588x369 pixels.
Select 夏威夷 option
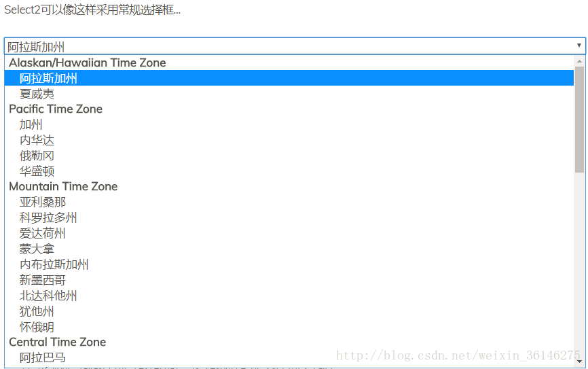pyautogui.click(x=37, y=94)
